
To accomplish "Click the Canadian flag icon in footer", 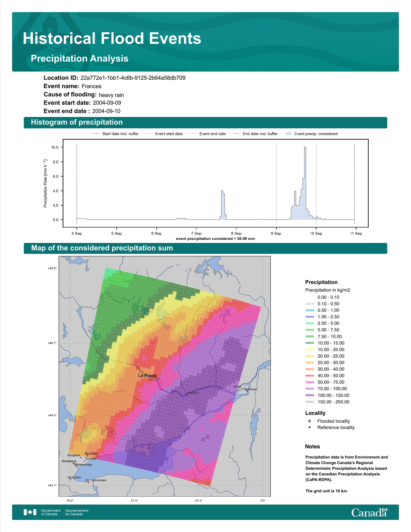I will tap(30, 512).
